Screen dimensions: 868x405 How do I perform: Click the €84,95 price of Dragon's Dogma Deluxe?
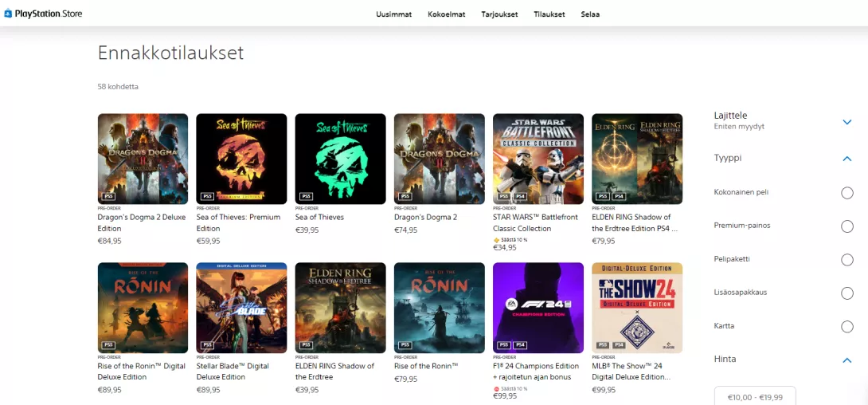[110, 241]
